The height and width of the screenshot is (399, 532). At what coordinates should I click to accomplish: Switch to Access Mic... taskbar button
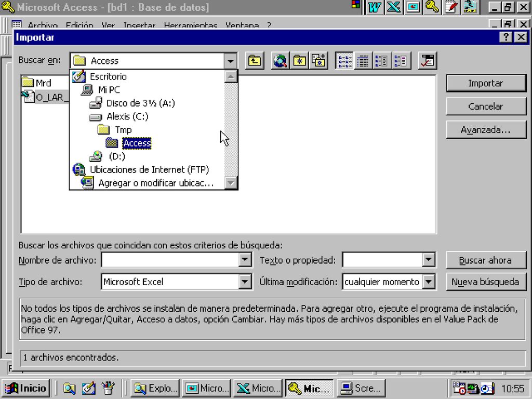pos(310,388)
